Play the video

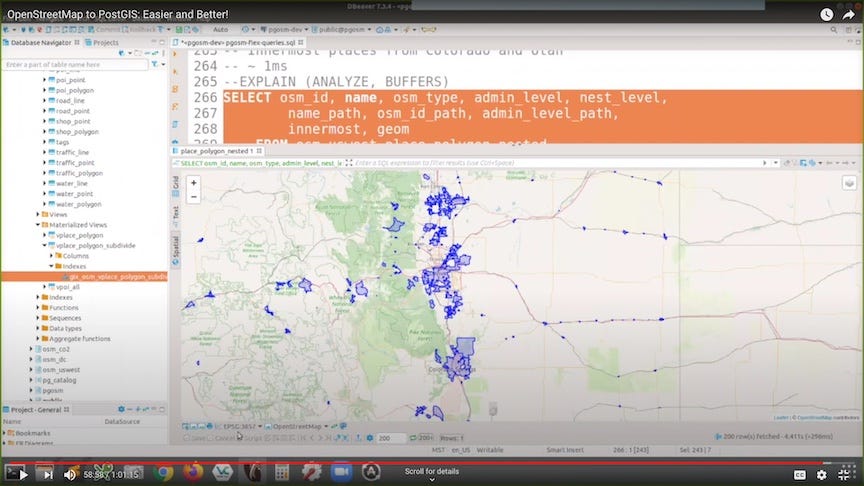point(23,474)
